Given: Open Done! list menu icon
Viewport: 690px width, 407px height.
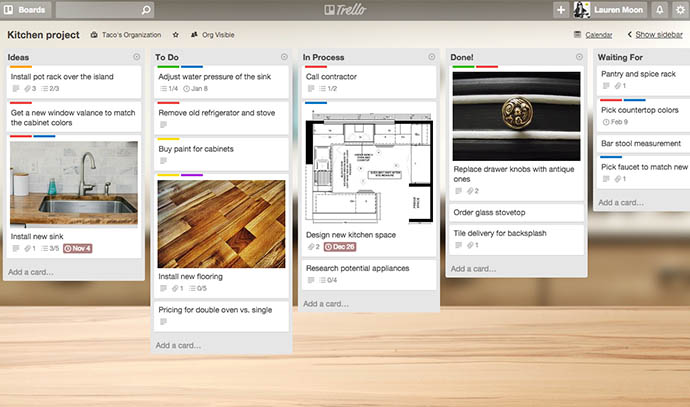Looking at the screenshot, I should (579, 57).
